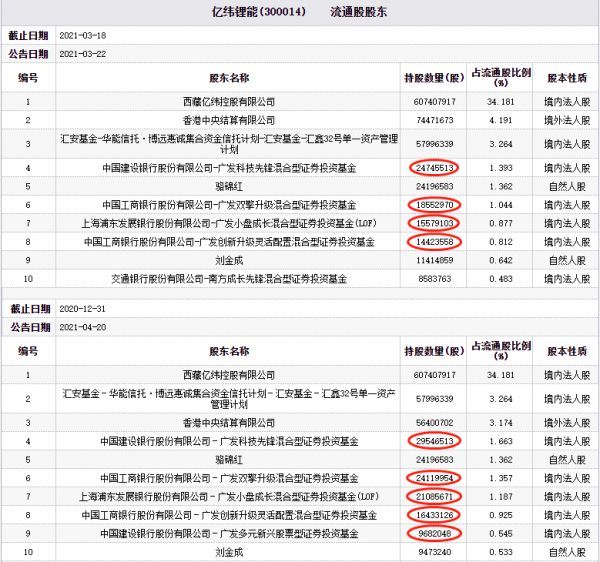Click share count 8583763
The height and width of the screenshot is (562, 600).
click(x=435, y=279)
